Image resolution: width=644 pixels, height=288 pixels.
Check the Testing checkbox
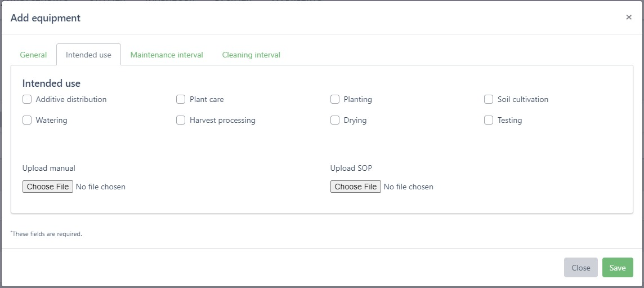click(x=489, y=120)
